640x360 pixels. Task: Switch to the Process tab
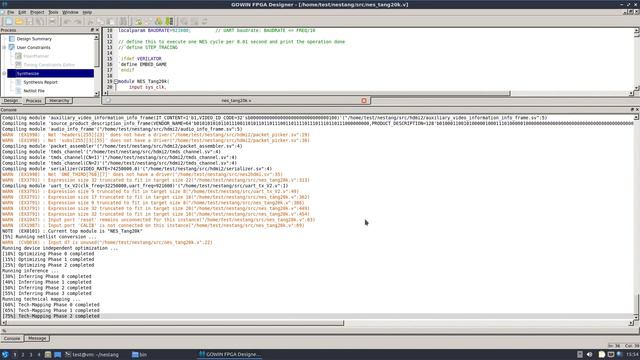[x=33, y=100]
